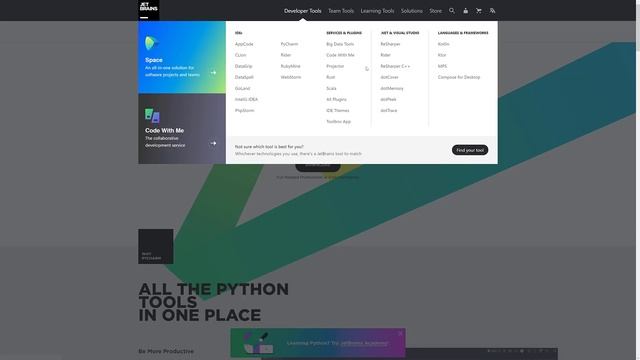The height and width of the screenshot is (360, 640).
Task: Close the Learning Python banner
Action: pos(400,333)
